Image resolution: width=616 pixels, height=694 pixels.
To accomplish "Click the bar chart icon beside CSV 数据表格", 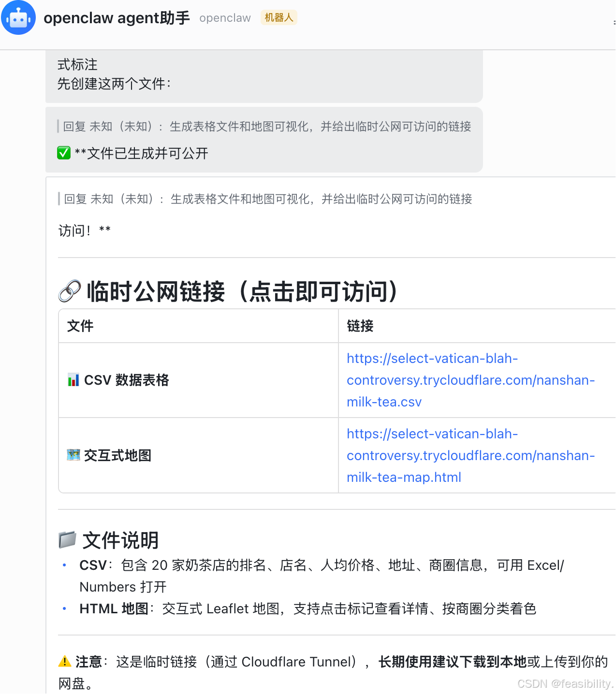I will (73, 380).
